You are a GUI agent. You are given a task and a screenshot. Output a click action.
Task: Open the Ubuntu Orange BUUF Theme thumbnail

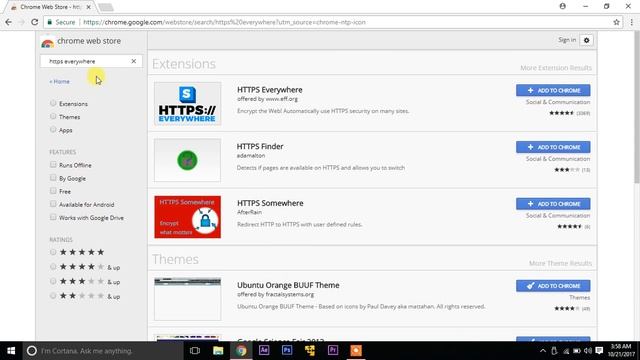187,299
